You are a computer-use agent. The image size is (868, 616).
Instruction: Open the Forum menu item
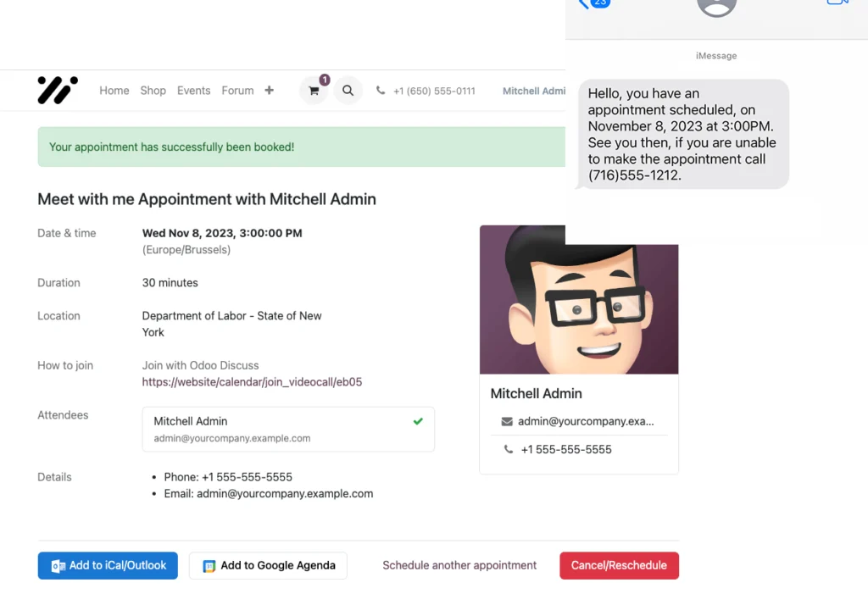point(237,91)
